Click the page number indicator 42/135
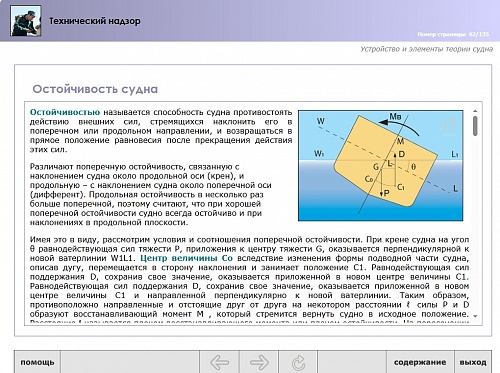This screenshot has height=373, width=500. click(453, 34)
